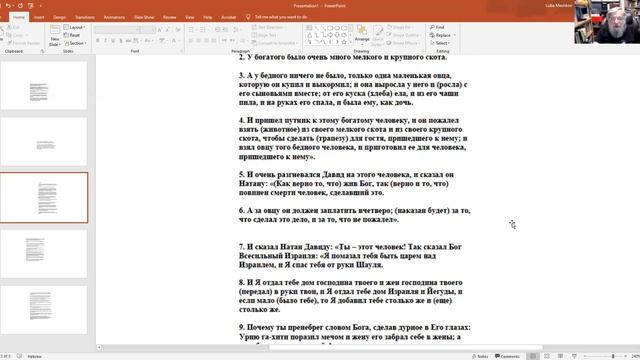
Task: Switch to Normal view icon in status bar
Action: [533, 356]
